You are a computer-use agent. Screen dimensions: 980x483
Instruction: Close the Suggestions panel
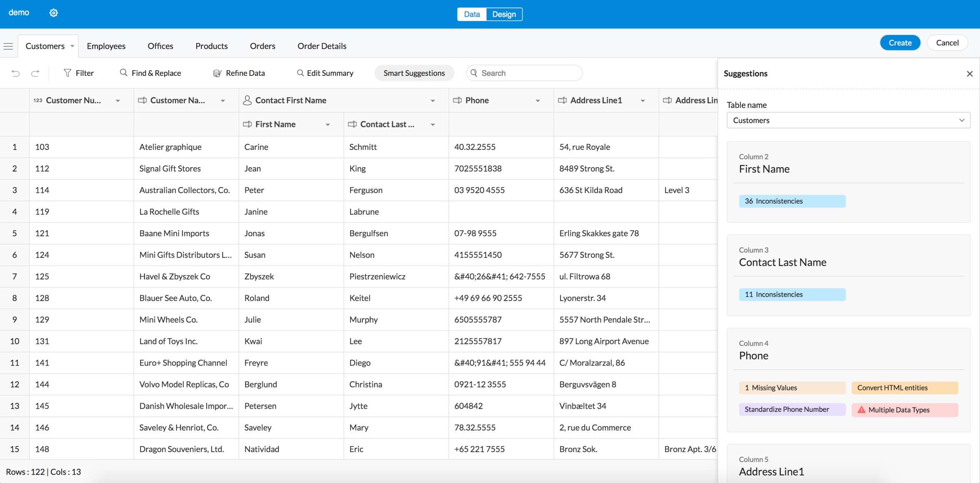tap(970, 74)
